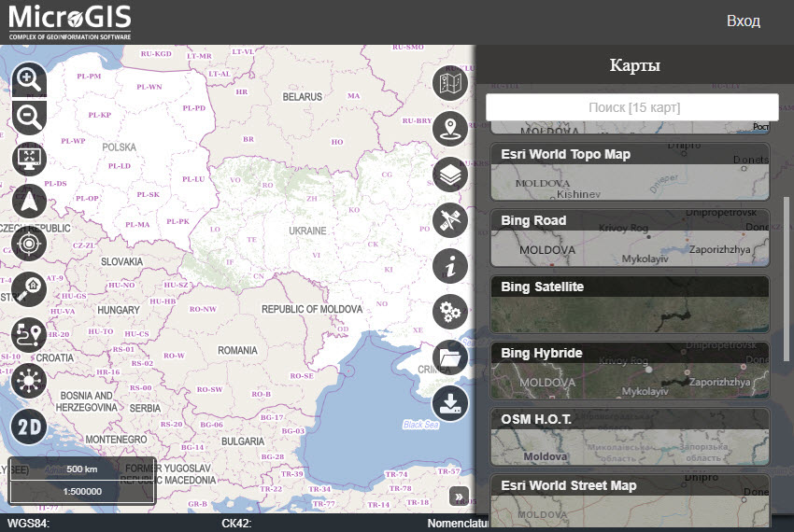Click the north arrow navigation icon

pyautogui.click(x=29, y=202)
